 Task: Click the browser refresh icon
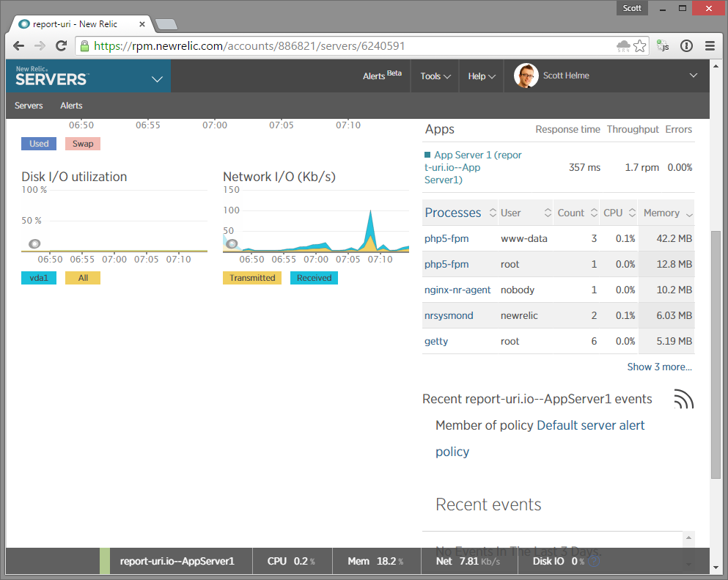[x=62, y=45]
